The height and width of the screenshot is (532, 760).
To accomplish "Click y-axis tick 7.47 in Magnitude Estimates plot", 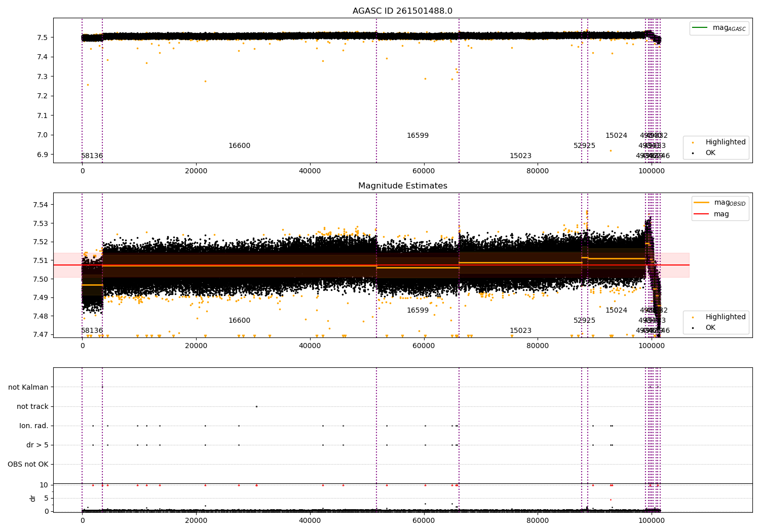I will tap(41, 334).
